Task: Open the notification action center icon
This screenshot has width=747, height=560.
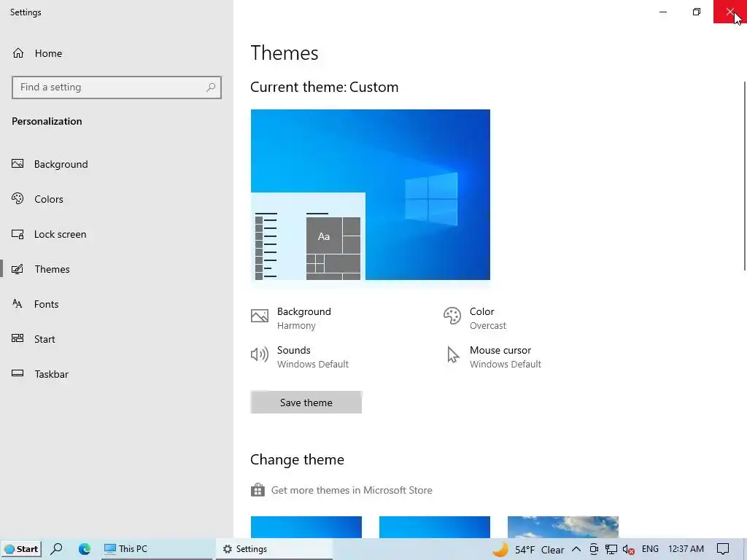Action: click(723, 549)
